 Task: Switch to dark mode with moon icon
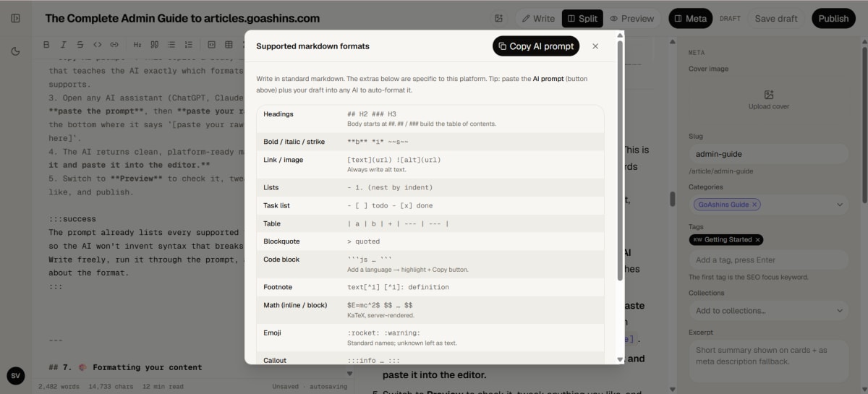[x=16, y=51]
